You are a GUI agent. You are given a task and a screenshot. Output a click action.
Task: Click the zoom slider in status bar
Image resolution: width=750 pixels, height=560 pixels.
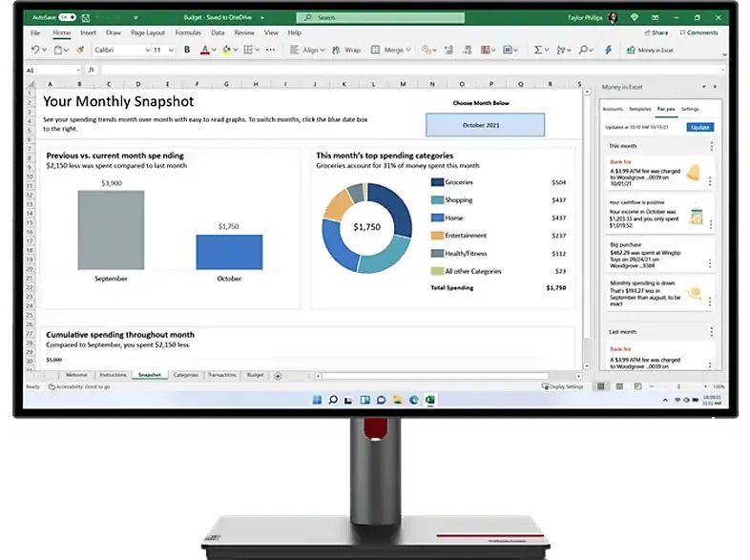tap(678, 386)
